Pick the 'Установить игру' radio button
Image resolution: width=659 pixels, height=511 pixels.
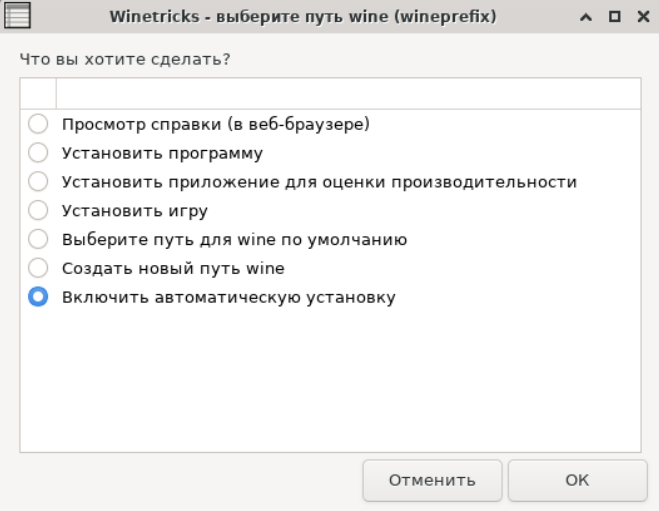tap(38, 211)
